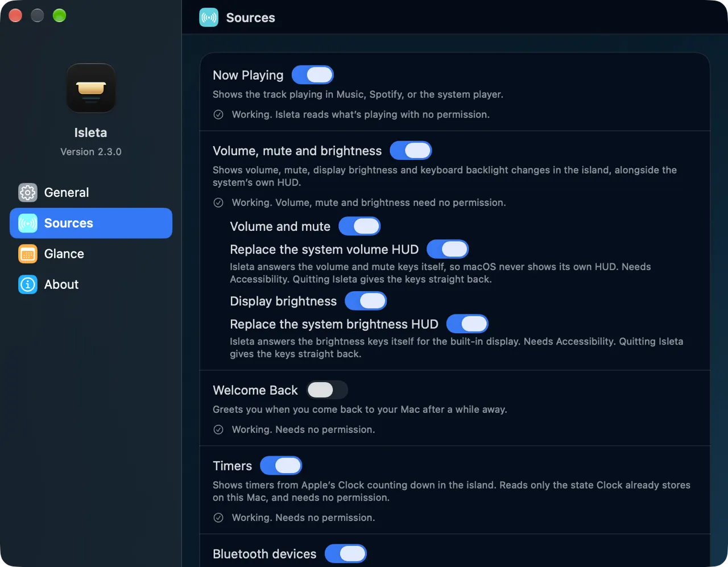Click the checkmark status icon under Welcome Back

coord(218,430)
